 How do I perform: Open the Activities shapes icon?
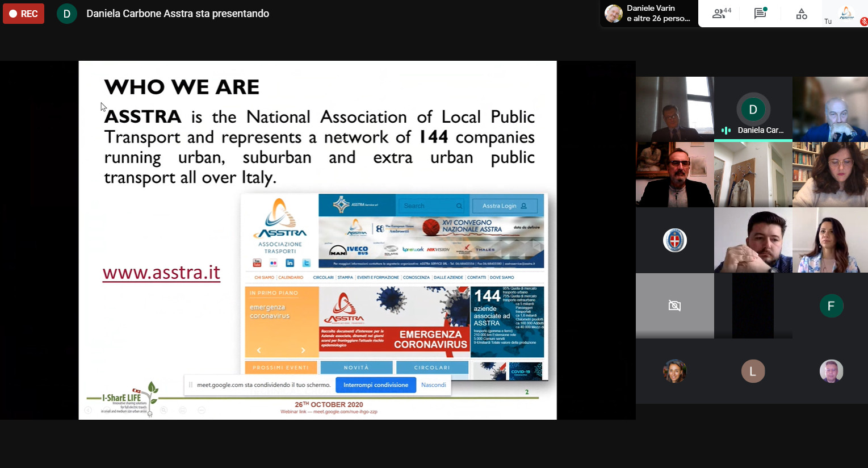[802, 14]
